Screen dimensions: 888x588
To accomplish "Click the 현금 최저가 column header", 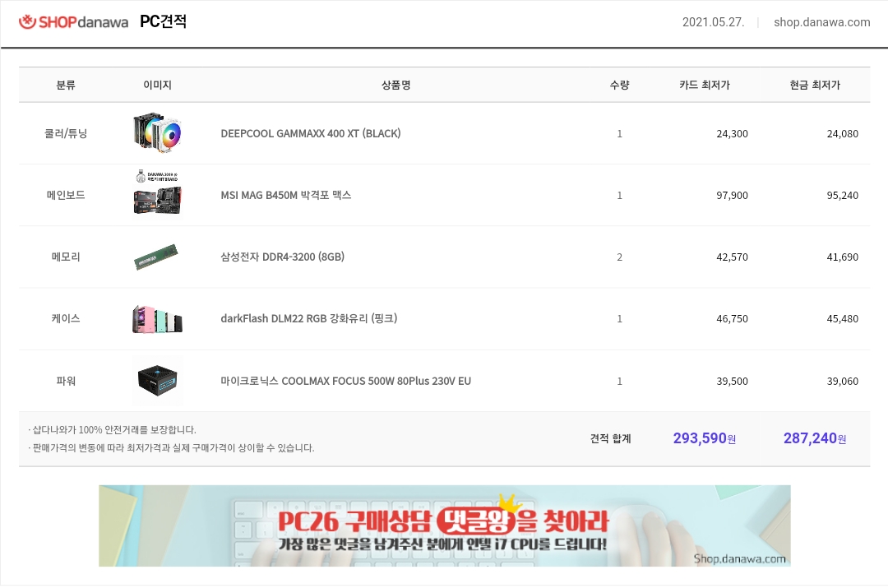I will pyautogui.click(x=815, y=85).
